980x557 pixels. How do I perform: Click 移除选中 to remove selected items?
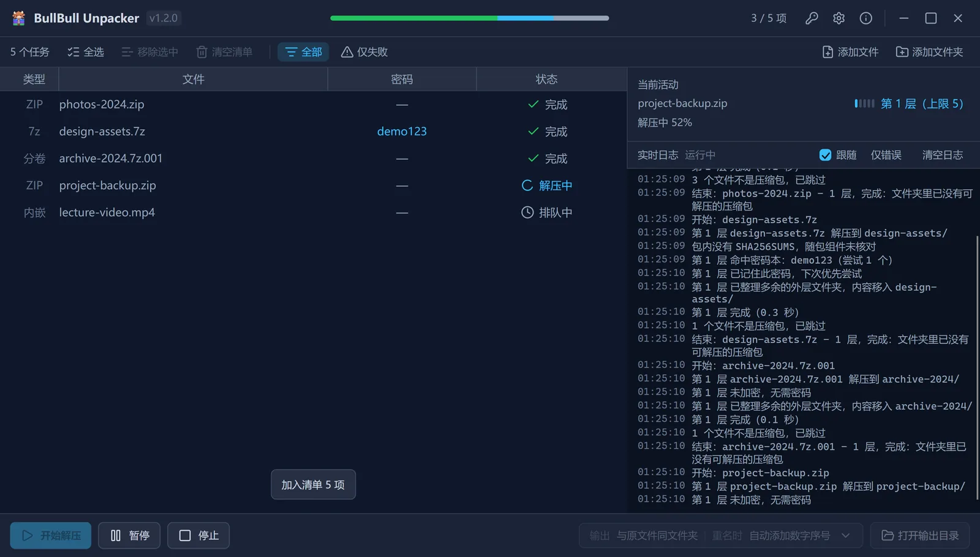[150, 52]
